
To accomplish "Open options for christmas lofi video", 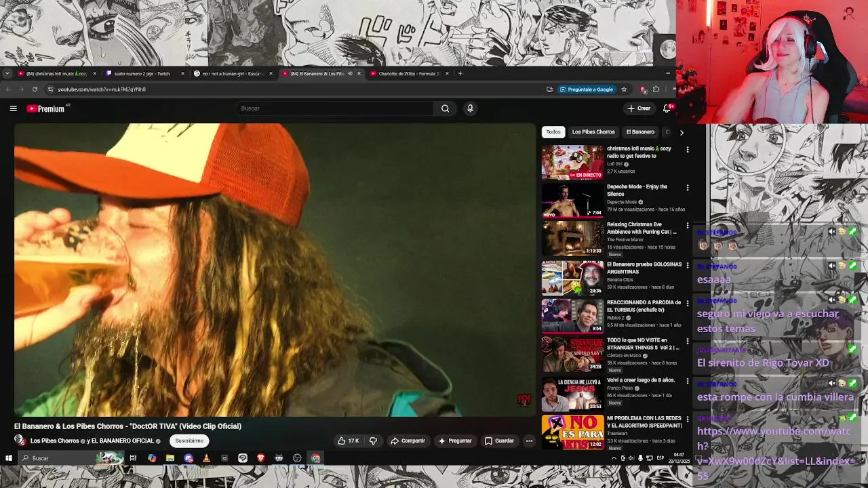I will 687,149.
